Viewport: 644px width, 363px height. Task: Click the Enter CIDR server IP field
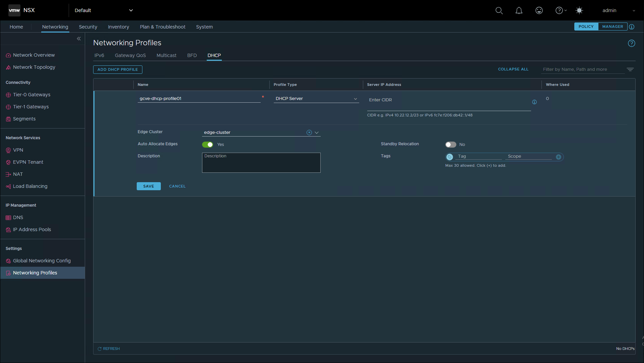click(x=449, y=102)
